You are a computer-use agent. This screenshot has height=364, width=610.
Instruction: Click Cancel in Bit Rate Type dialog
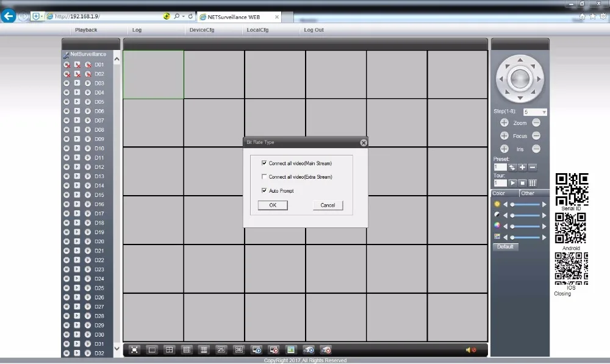pos(328,205)
